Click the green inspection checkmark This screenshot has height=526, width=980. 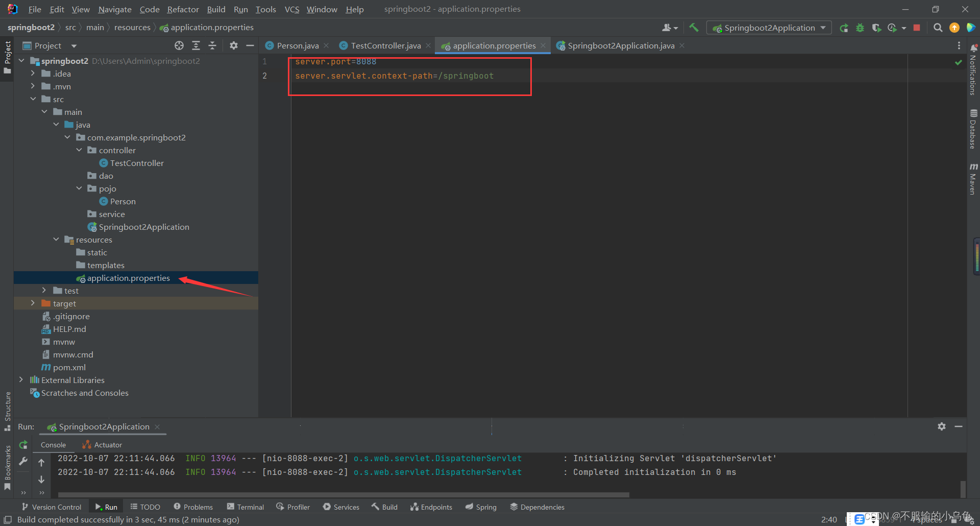[958, 62]
